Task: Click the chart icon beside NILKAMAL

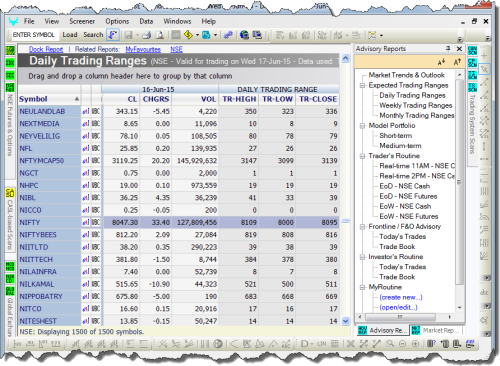Action: click(x=86, y=284)
